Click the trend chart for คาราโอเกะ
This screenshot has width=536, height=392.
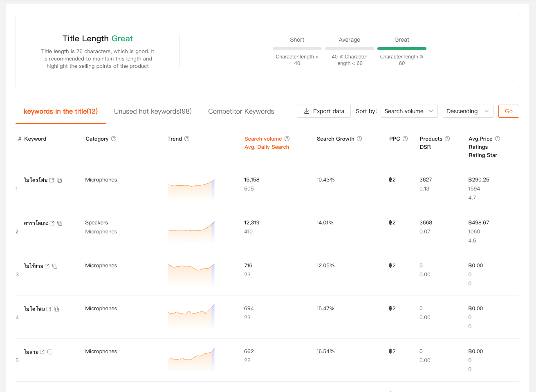point(191,231)
